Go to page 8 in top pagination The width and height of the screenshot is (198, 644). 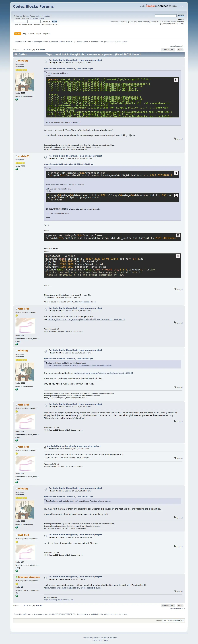pos(31,50)
